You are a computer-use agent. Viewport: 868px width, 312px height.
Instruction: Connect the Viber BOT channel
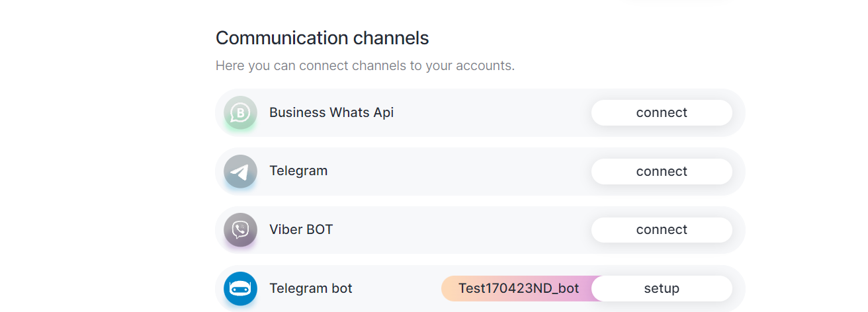click(662, 230)
